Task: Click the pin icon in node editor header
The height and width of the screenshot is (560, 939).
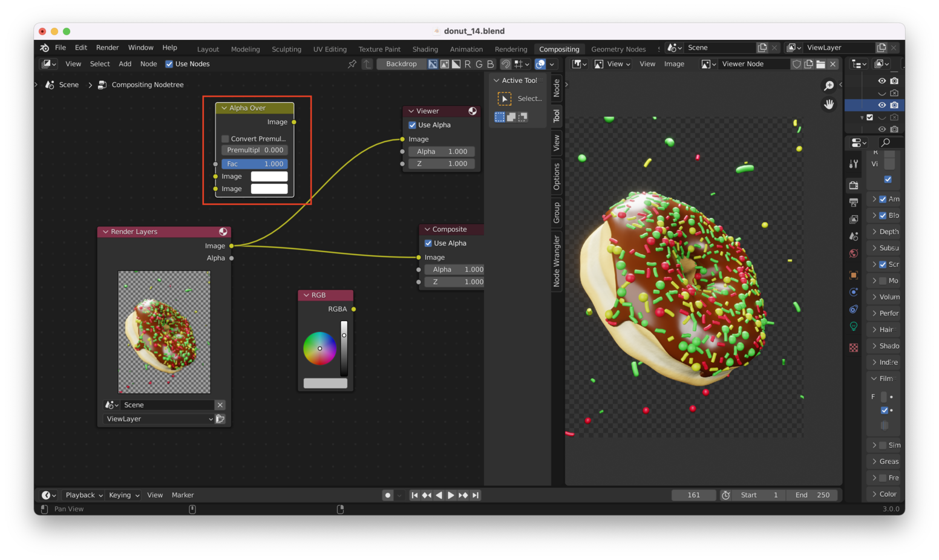Action: [352, 64]
